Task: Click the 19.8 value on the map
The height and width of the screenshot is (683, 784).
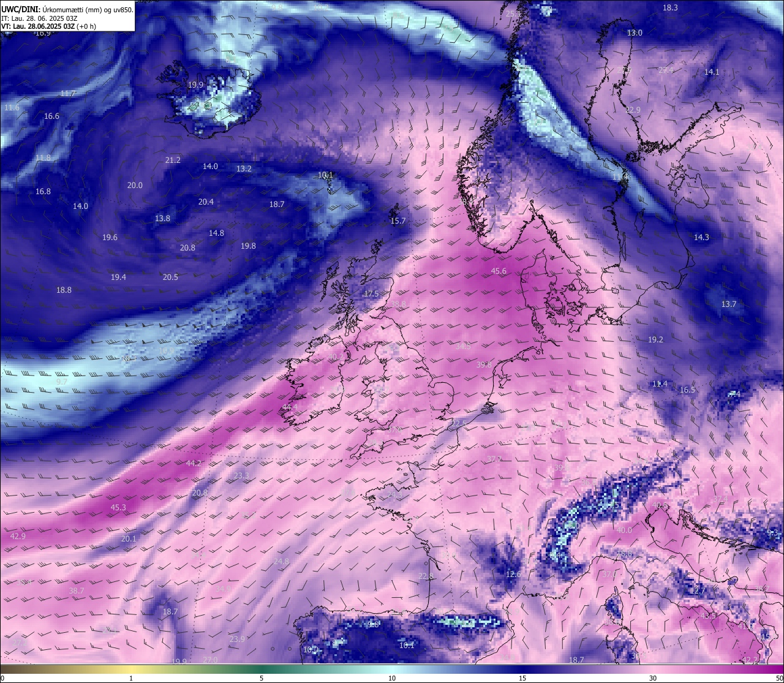Action: click(x=248, y=246)
